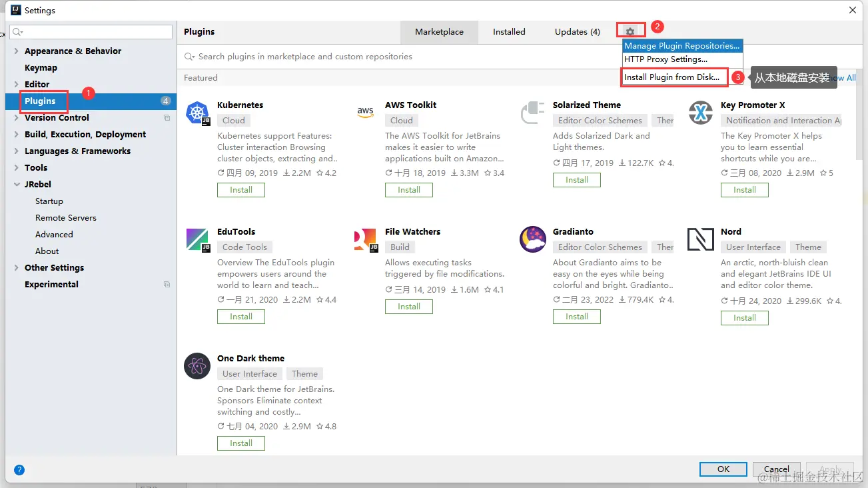Open the plugins gear settings icon
The image size is (868, 488).
pos(630,31)
